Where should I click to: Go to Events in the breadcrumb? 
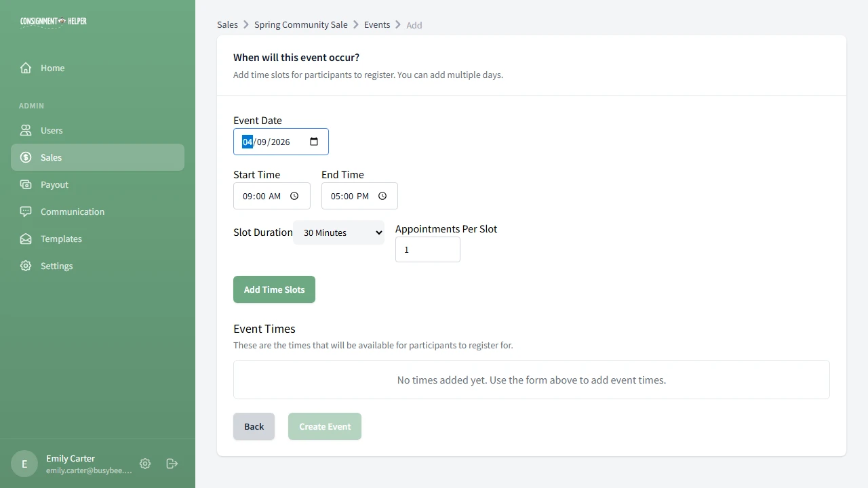tap(377, 24)
